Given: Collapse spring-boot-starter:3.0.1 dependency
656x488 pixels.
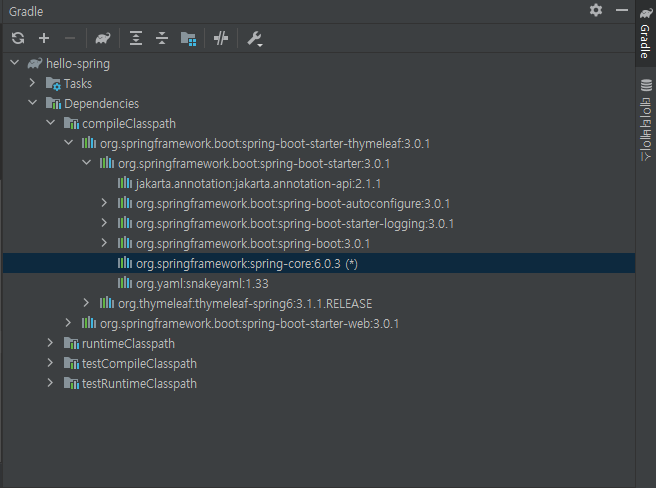Looking at the screenshot, I should pos(87,163).
